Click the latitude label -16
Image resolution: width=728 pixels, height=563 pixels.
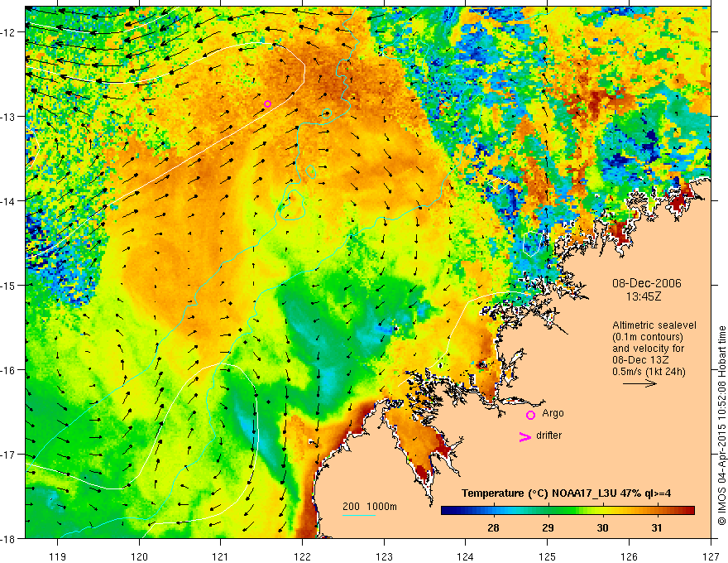pyautogui.click(x=10, y=370)
